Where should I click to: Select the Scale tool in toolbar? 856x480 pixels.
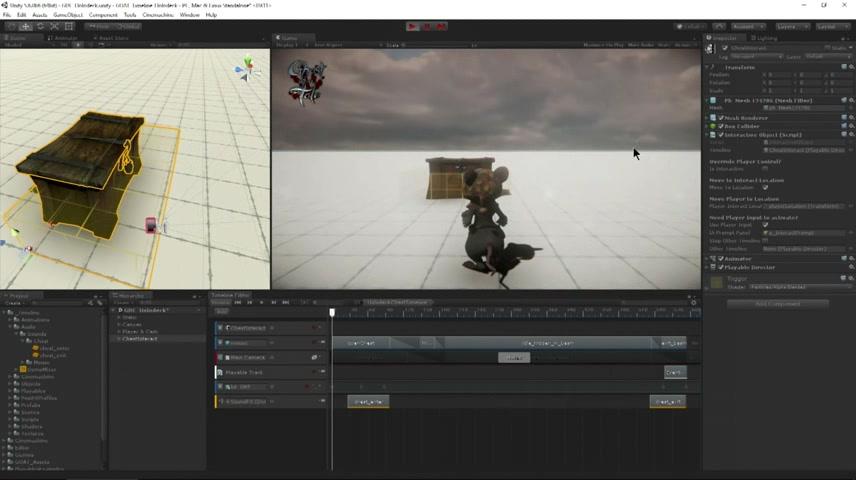click(55, 26)
